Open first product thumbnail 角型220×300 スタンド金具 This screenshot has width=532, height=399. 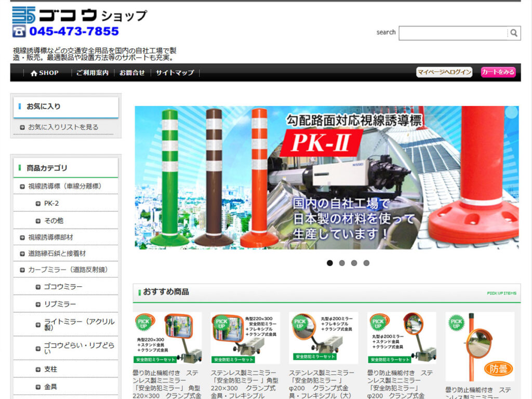[168, 338]
